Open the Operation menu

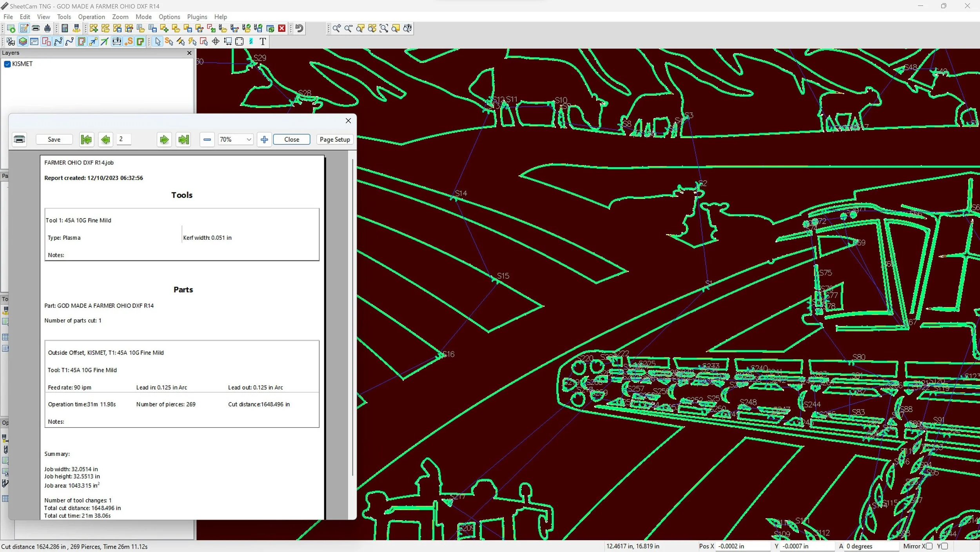[91, 17]
